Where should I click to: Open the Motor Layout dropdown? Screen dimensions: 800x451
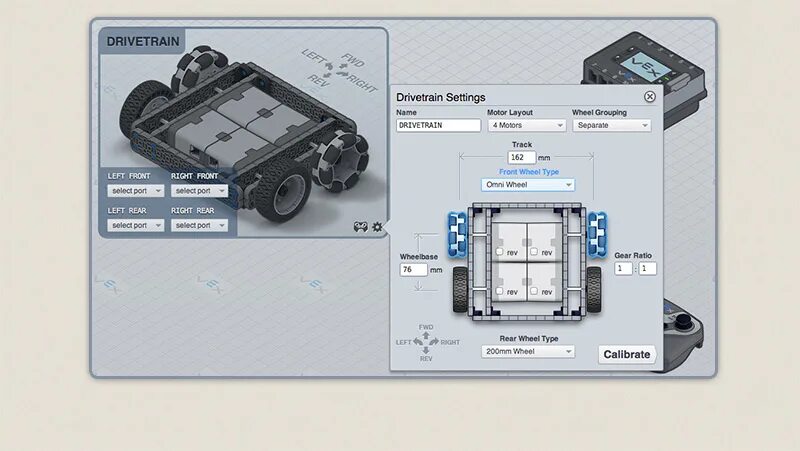pos(527,125)
